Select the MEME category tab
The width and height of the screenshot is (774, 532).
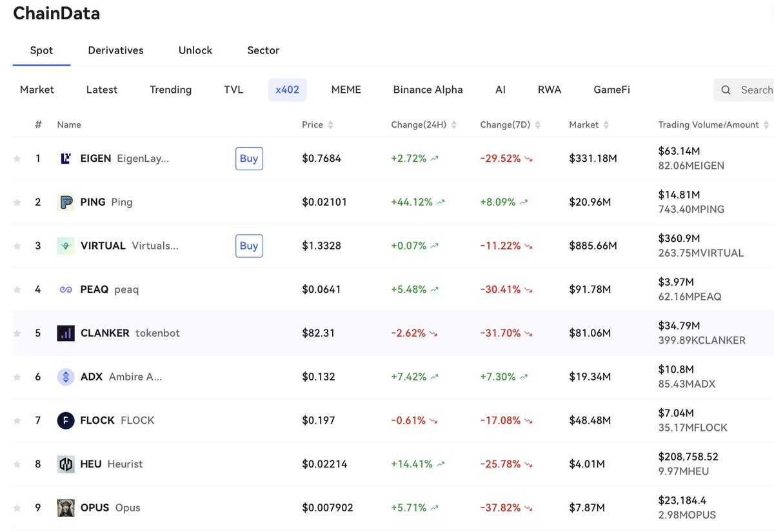pyautogui.click(x=346, y=90)
